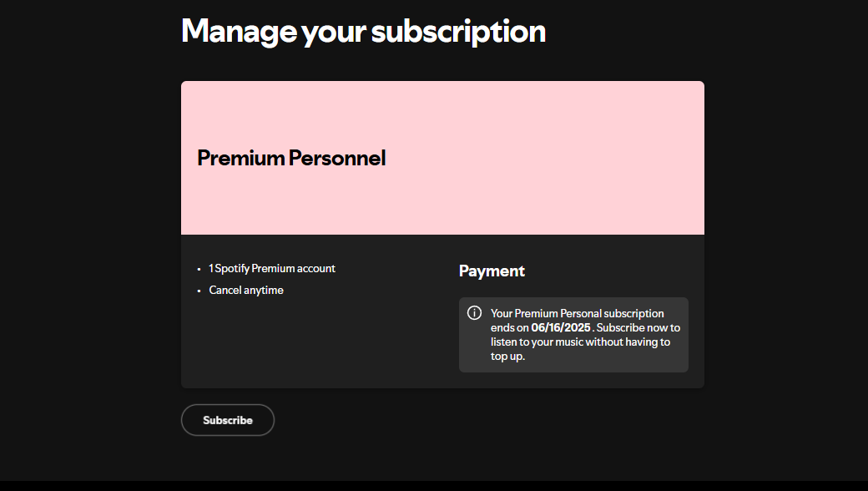The height and width of the screenshot is (491, 868).
Task: Click the word subscription in page heading
Action: [458, 32]
